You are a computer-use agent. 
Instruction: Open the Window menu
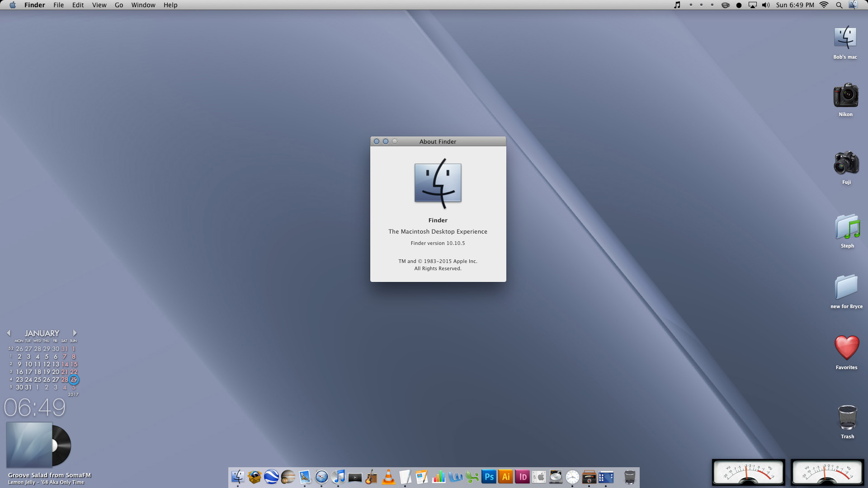pyautogui.click(x=143, y=5)
